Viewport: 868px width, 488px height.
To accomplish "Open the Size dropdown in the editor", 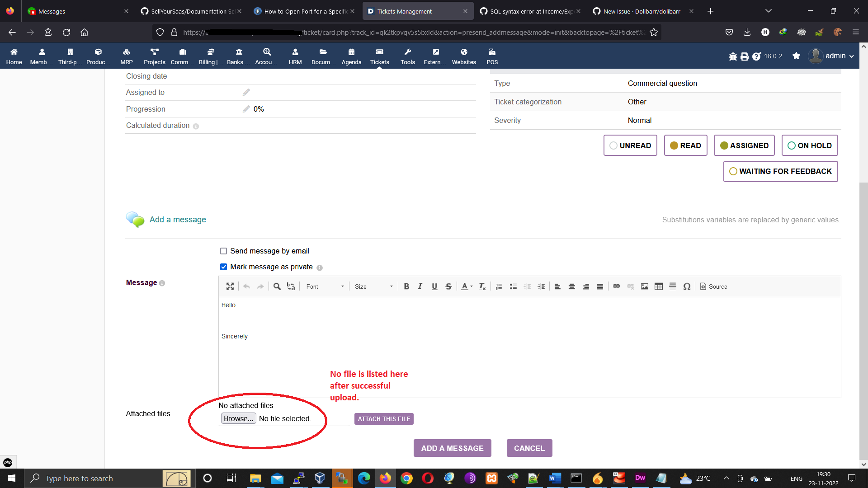I will [373, 286].
